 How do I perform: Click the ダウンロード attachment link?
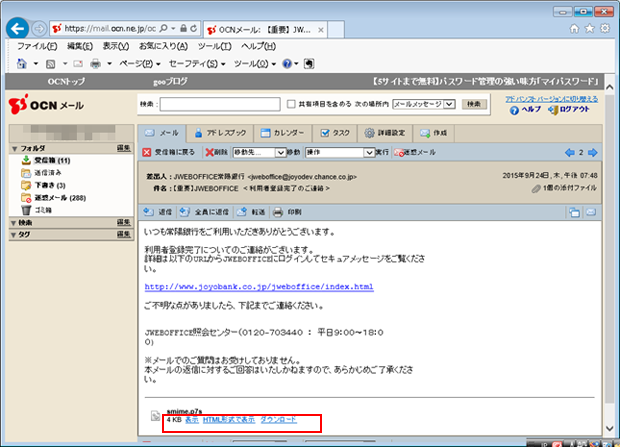click(278, 420)
